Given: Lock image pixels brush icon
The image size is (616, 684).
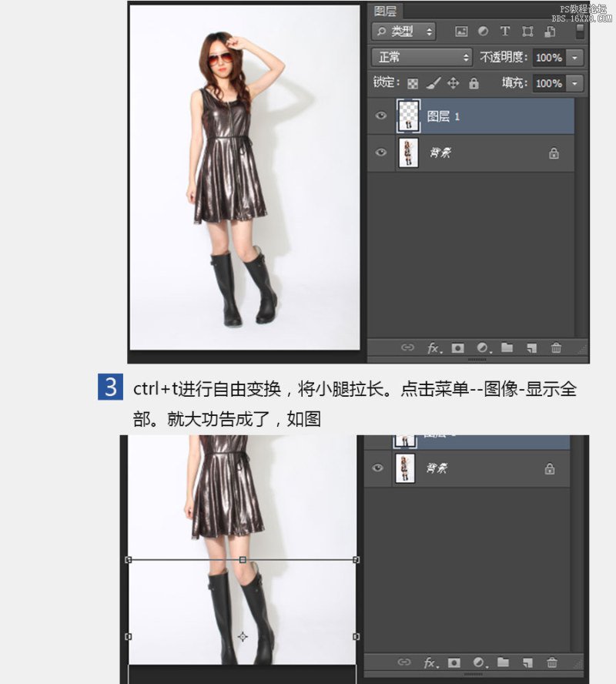Looking at the screenshot, I should 433,83.
